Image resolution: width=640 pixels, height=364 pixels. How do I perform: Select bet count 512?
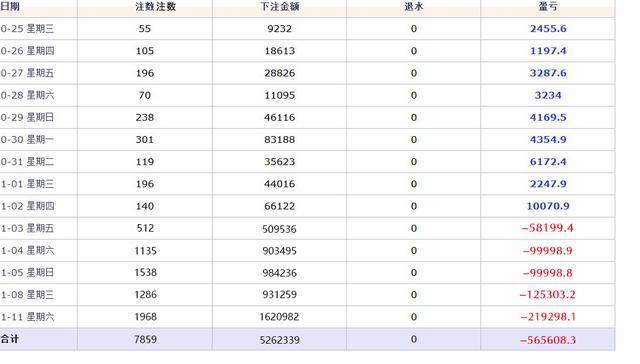coord(145,228)
